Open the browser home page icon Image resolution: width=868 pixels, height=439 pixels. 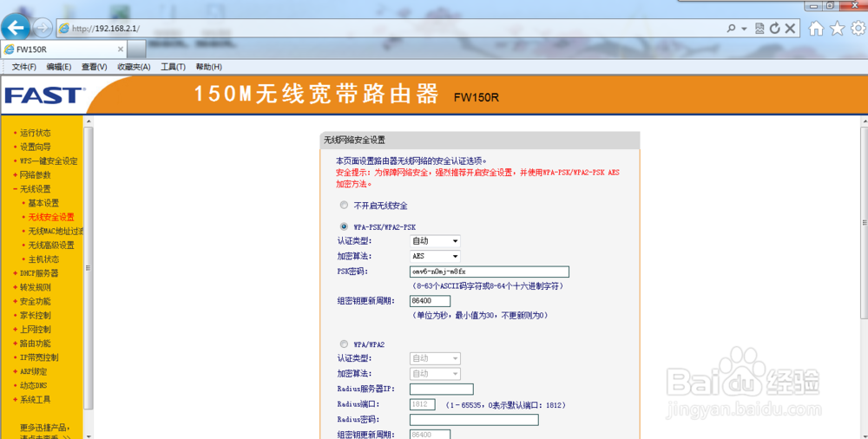(x=816, y=29)
